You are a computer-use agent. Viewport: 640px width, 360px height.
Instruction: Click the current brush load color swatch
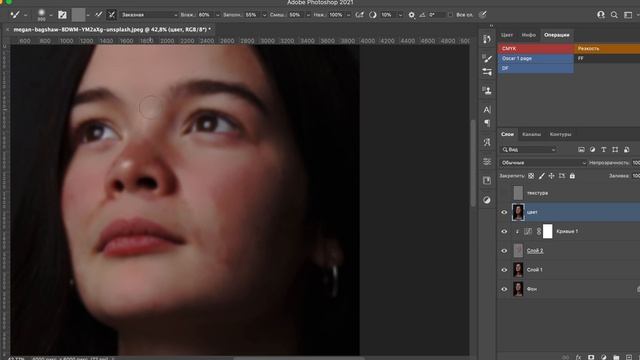point(78,15)
